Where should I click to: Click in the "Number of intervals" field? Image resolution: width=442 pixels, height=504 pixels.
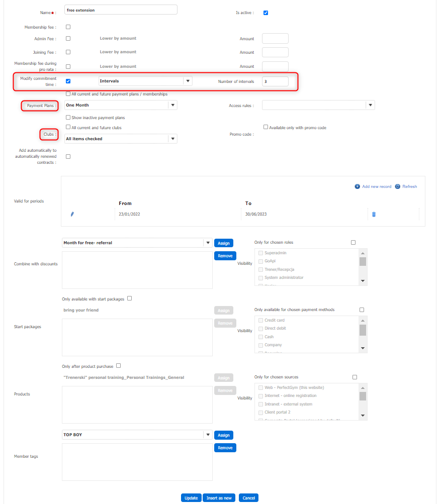[275, 80]
